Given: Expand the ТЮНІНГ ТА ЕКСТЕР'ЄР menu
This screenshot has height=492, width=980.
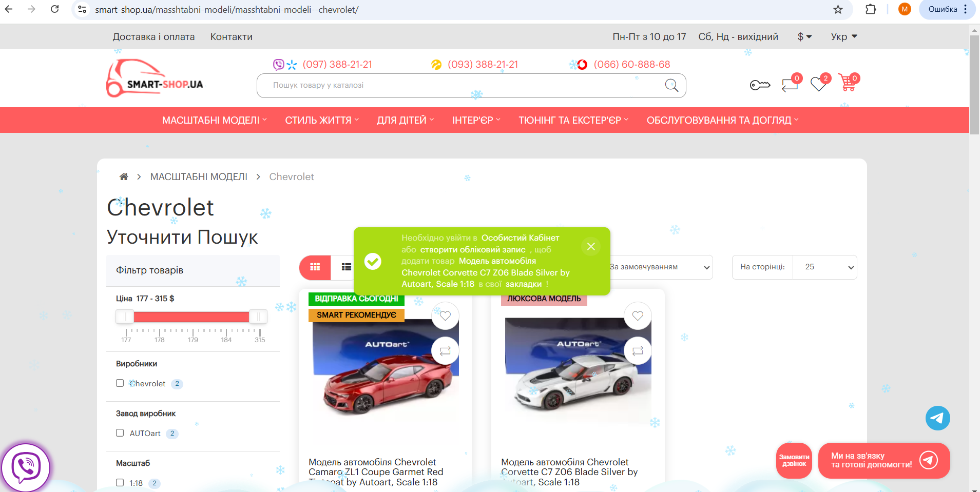Looking at the screenshot, I should pos(573,120).
